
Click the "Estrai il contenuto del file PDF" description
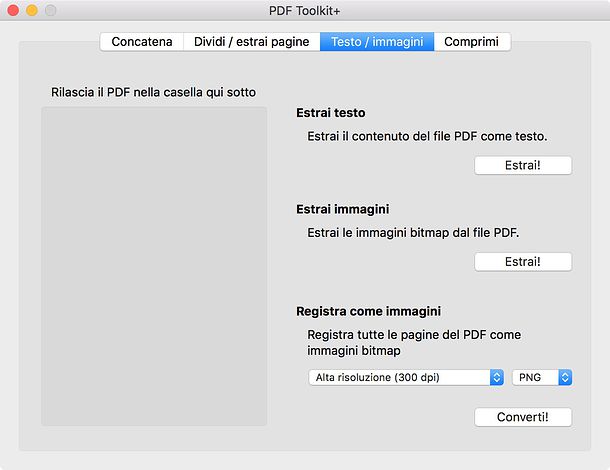tap(428, 136)
